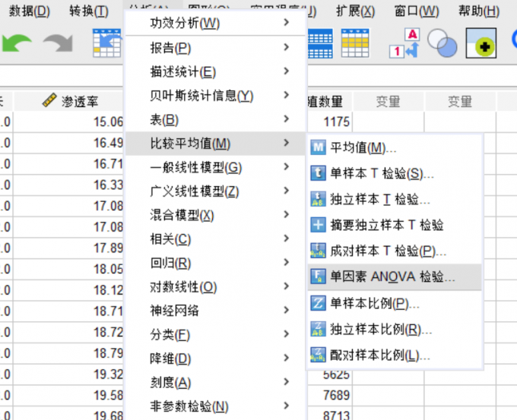Expand 相关(C) submenu
The width and height of the screenshot is (517, 420).
[x=215, y=238]
